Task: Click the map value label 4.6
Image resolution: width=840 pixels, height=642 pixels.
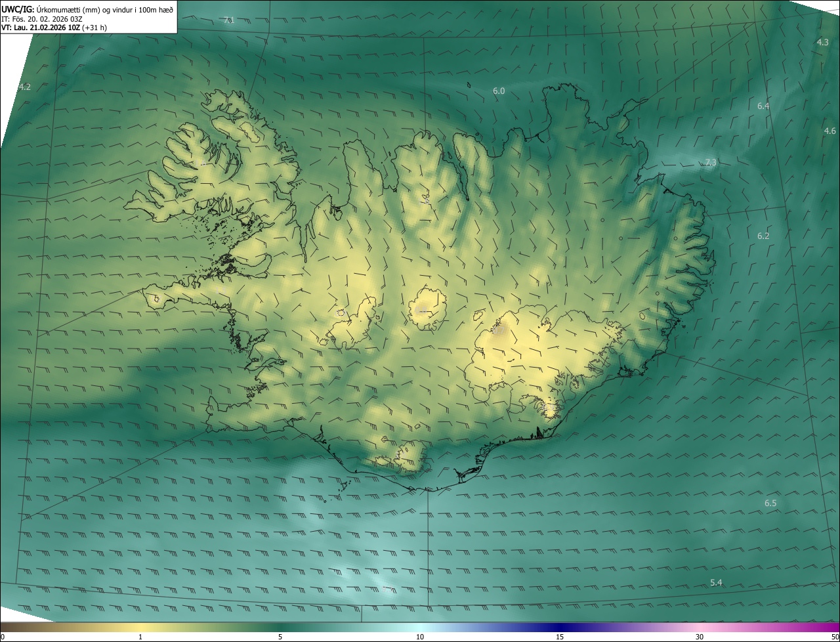Action: point(830,131)
